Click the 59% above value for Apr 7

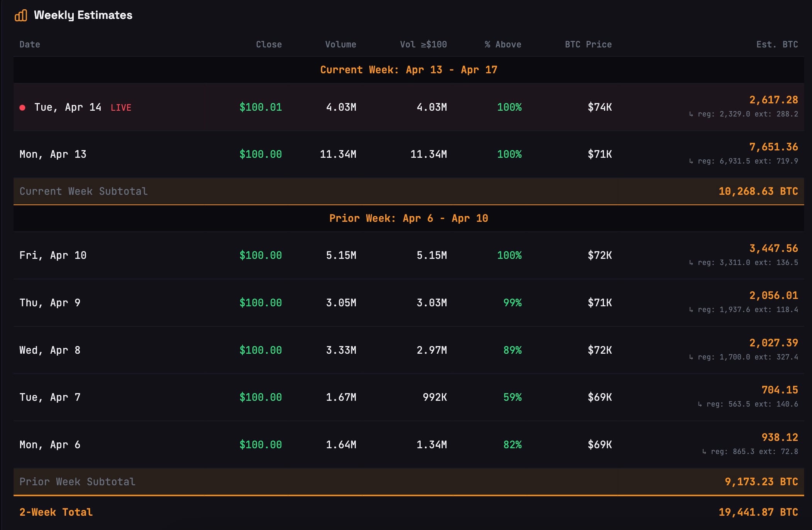[512, 397]
